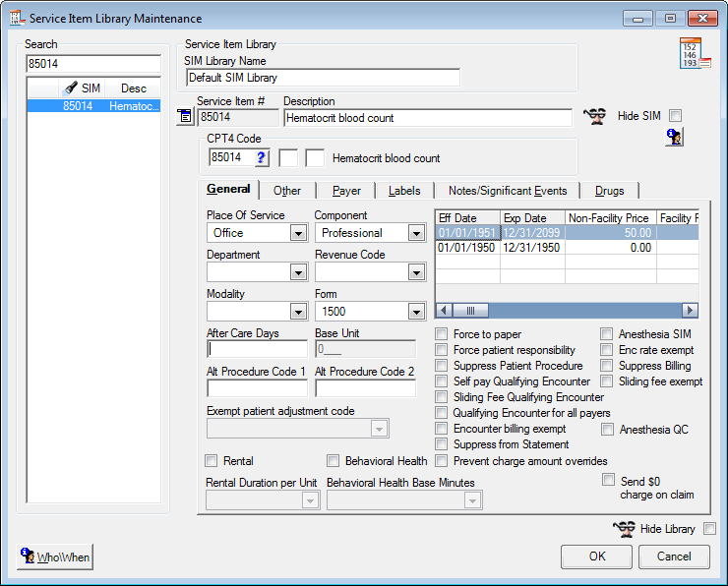Click the CPT4 Code 85014 field
The image size is (728, 586).
[x=231, y=157]
